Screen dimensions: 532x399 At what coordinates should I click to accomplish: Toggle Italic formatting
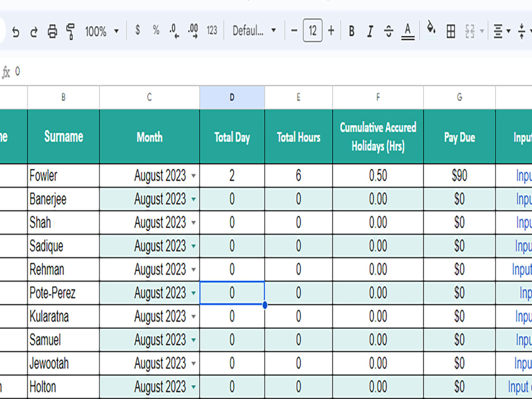[x=370, y=31]
